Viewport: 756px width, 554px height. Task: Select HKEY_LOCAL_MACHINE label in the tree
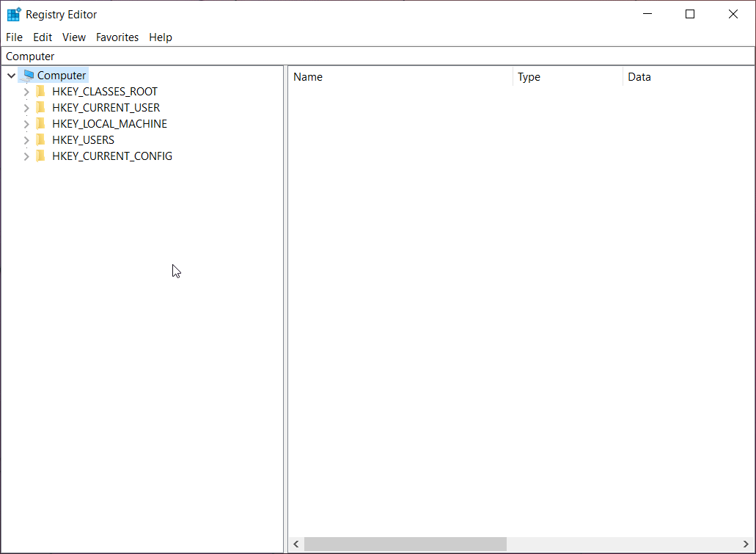109,123
